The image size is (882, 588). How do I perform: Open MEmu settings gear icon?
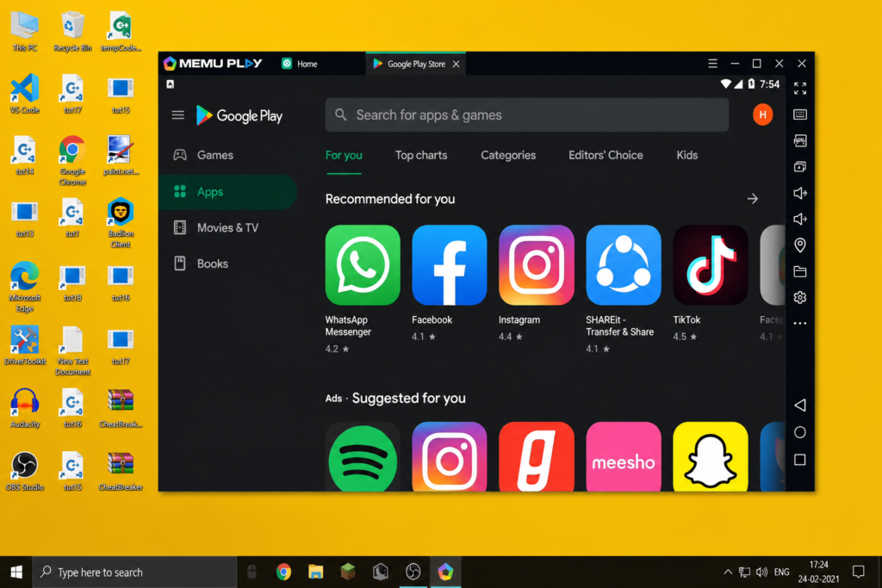point(800,297)
